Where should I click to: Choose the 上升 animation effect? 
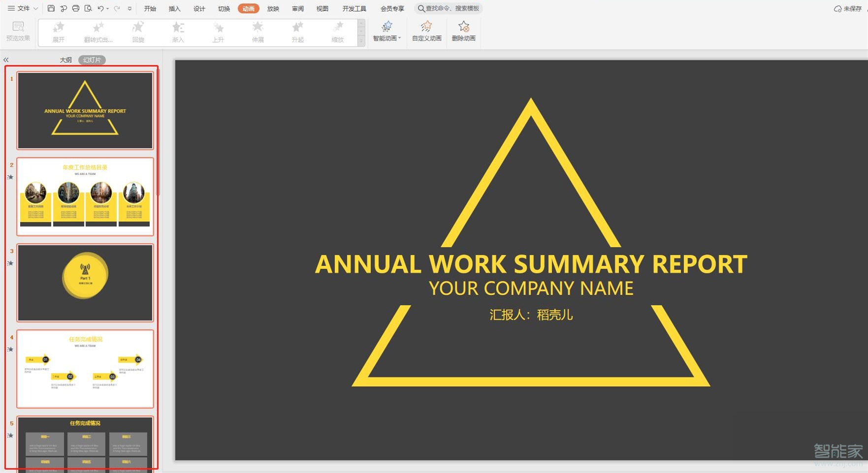(218, 32)
